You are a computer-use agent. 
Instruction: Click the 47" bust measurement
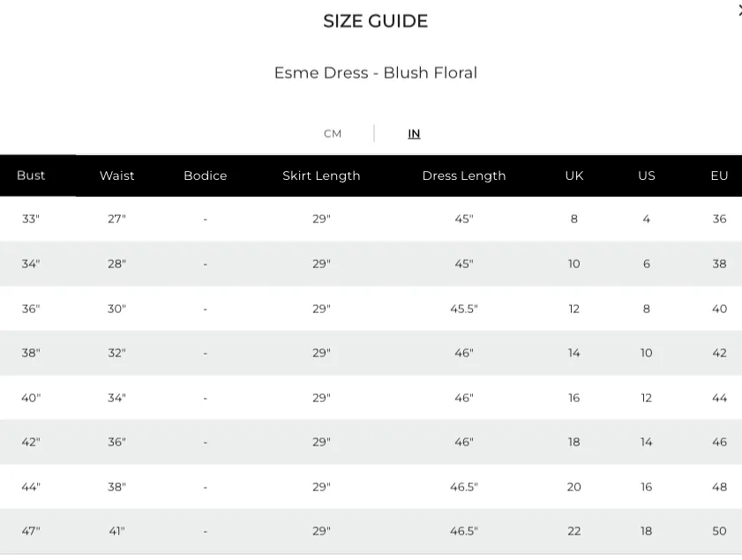pyautogui.click(x=31, y=531)
